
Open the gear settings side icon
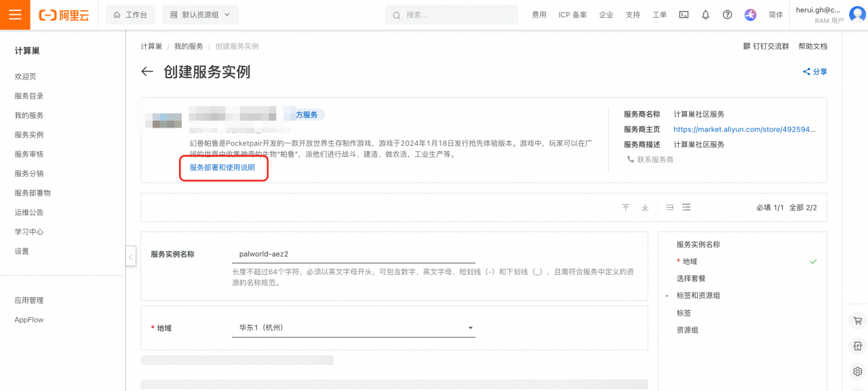point(857,371)
